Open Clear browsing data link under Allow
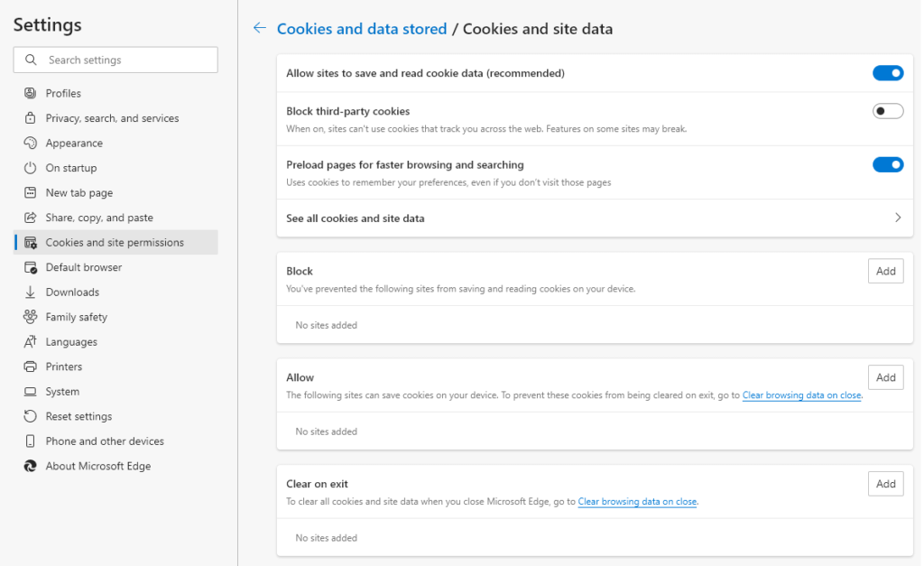The height and width of the screenshot is (566, 924). (801, 395)
